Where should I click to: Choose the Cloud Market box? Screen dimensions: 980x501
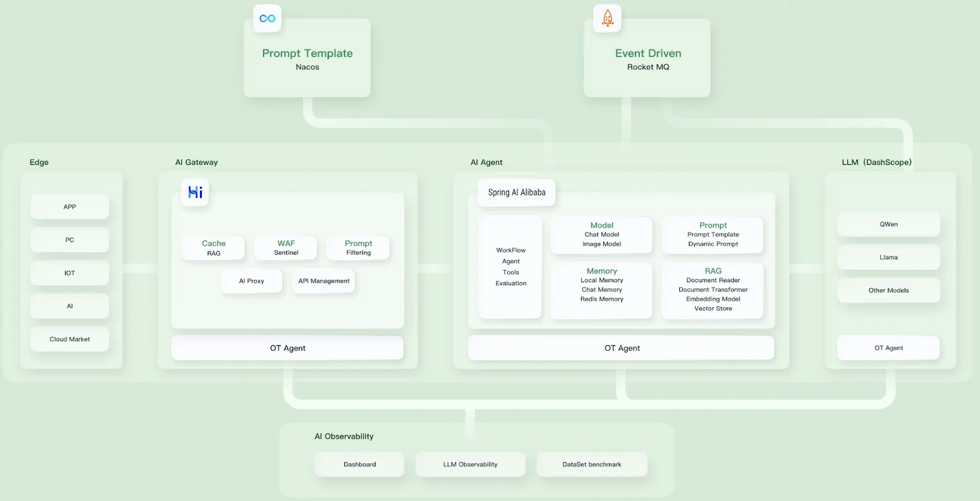pyautogui.click(x=70, y=339)
